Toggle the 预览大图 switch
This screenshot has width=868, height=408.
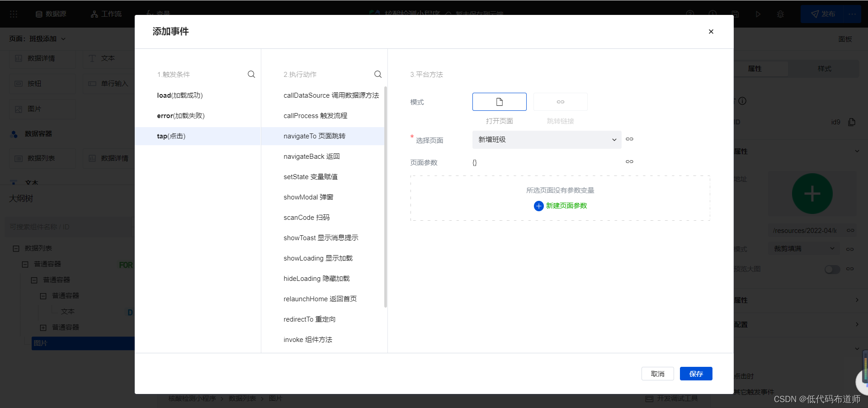[832, 269]
